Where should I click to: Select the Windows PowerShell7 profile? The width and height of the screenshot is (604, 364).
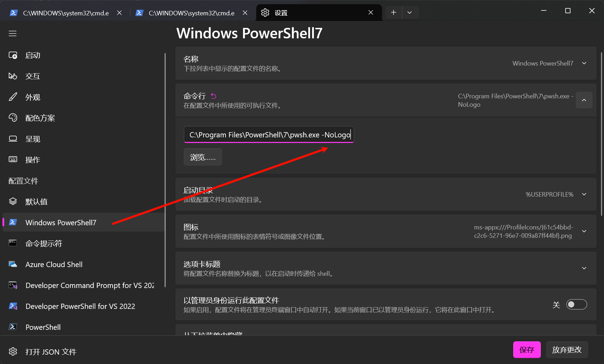(83, 222)
